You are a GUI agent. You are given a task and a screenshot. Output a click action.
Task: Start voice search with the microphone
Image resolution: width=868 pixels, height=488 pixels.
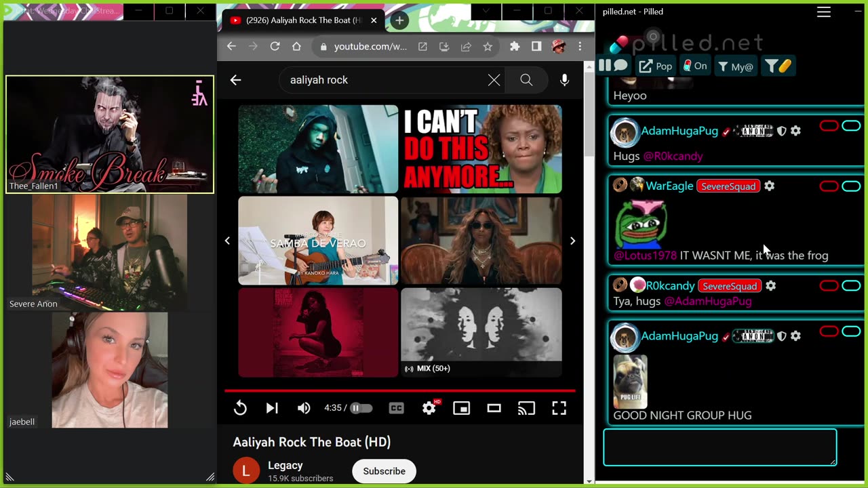pos(564,80)
